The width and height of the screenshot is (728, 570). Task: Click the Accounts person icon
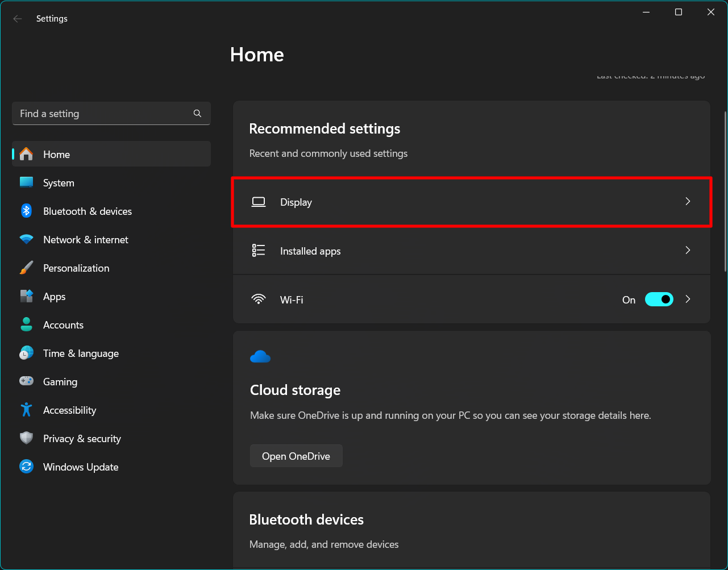coord(26,324)
